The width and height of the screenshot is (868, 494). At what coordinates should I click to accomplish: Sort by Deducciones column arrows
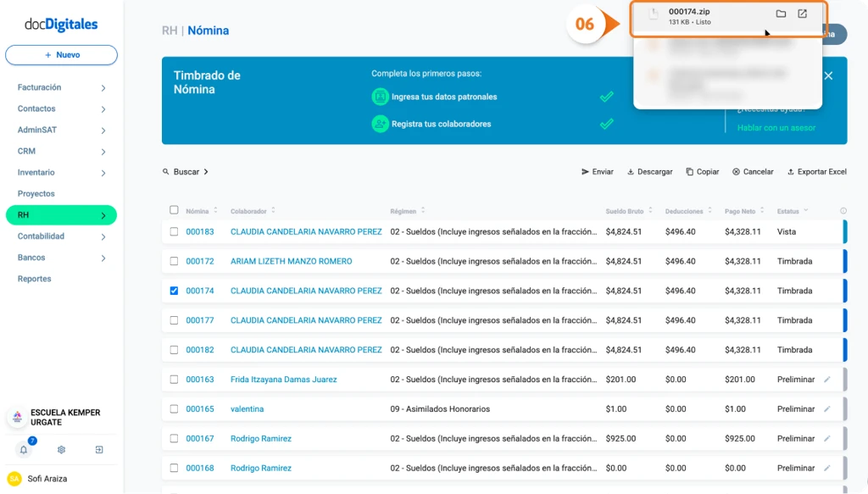pos(709,211)
